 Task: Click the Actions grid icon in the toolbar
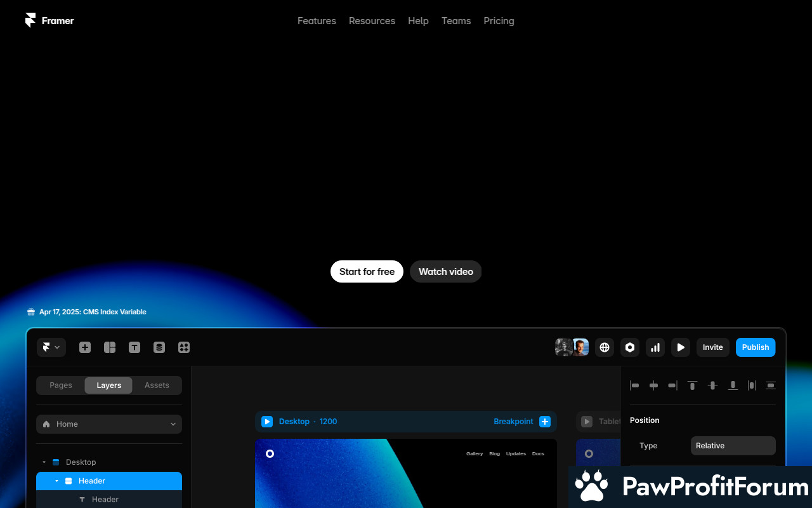pyautogui.click(x=184, y=347)
